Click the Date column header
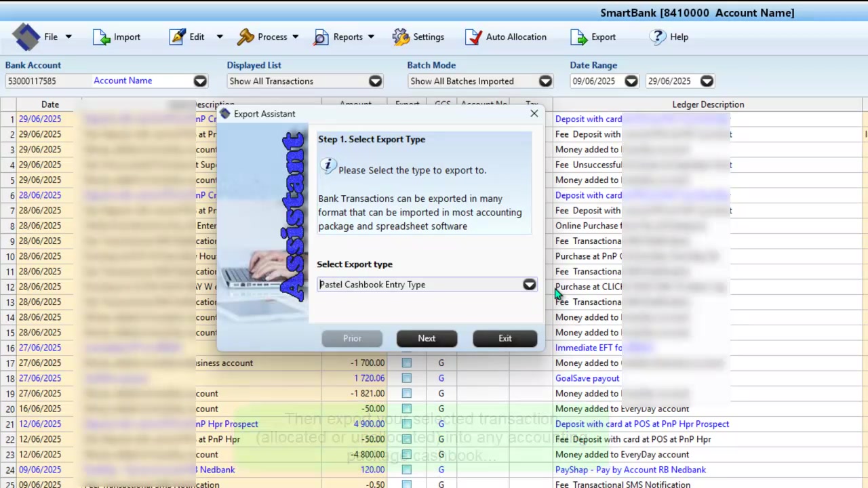 click(50, 104)
